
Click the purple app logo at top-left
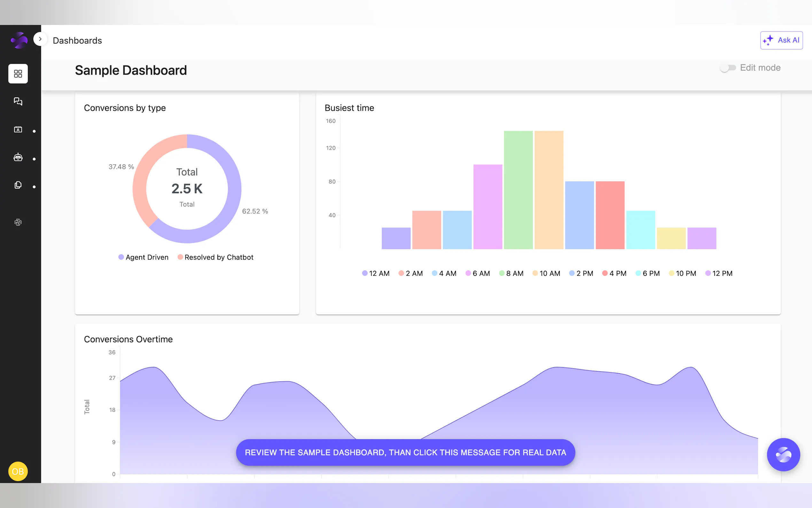pos(19,40)
